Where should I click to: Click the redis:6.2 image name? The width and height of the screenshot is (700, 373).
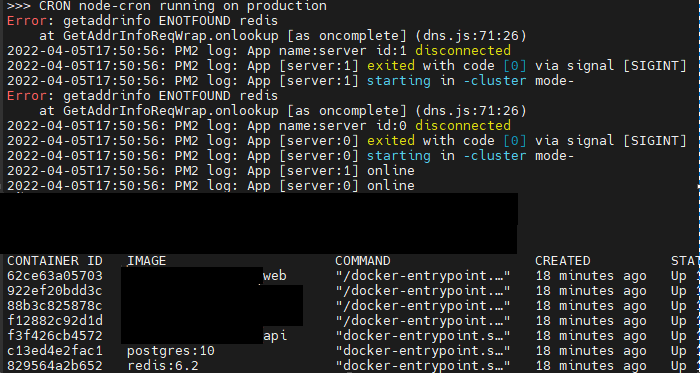(162, 366)
